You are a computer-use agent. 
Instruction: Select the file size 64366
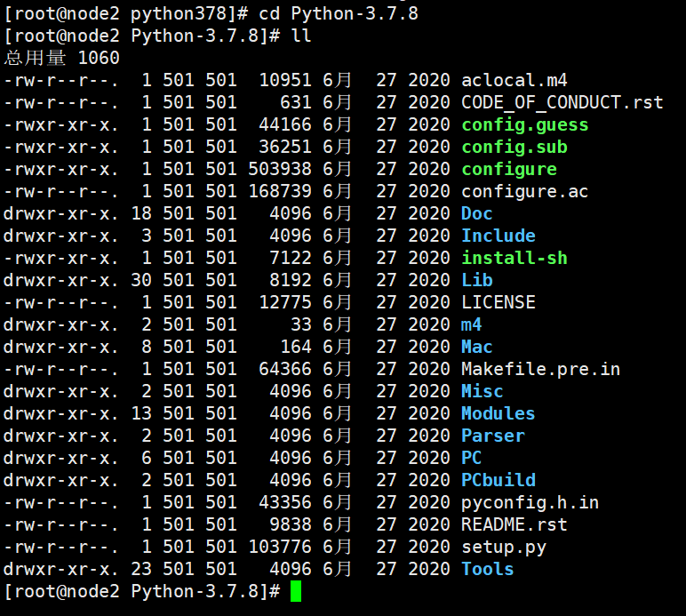coord(285,369)
